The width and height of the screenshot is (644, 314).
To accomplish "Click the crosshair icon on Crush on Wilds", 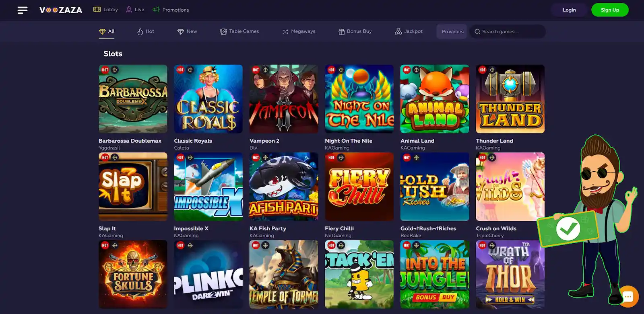I will click(492, 158).
